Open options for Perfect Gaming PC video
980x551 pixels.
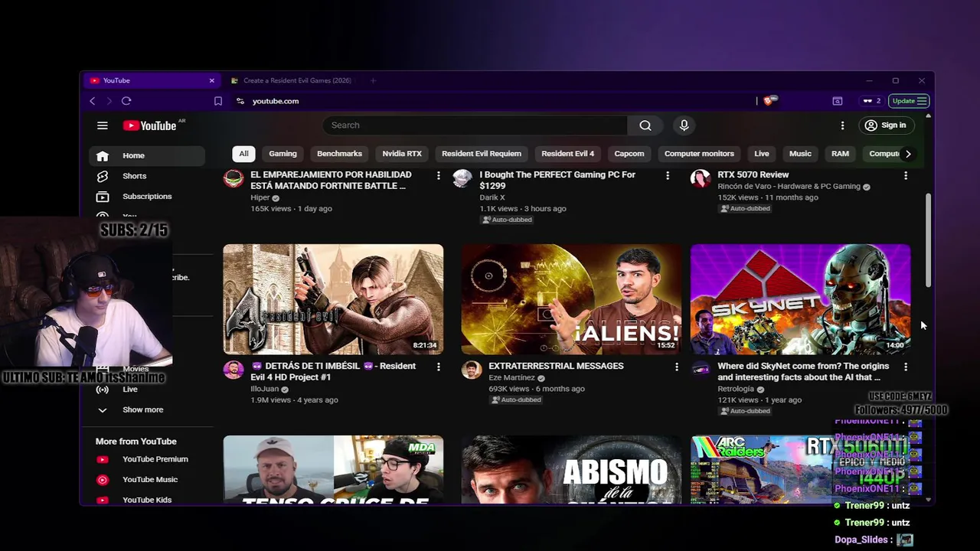pyautogui.click(x=668, y=176)
